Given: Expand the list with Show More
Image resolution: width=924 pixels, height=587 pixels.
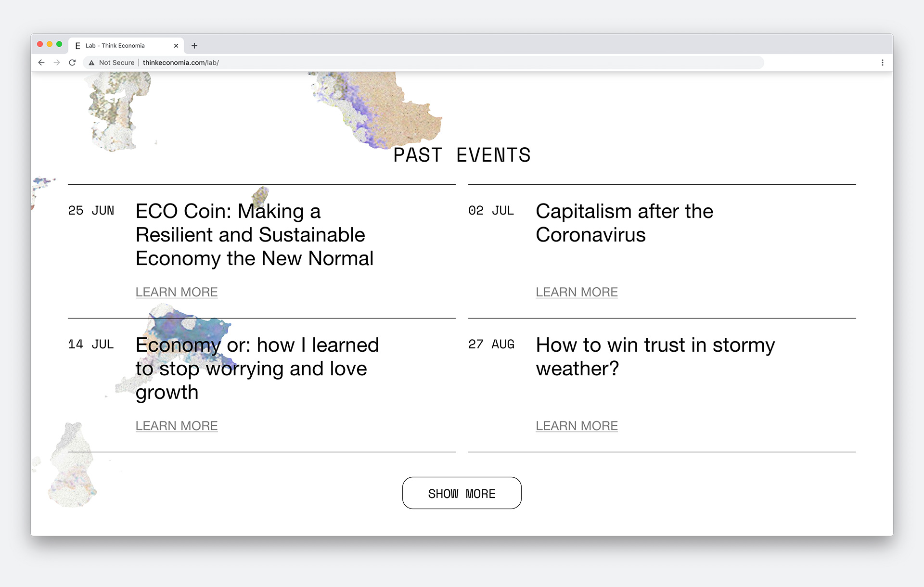Looking at the screenshot, I should (x=462, y=493).
